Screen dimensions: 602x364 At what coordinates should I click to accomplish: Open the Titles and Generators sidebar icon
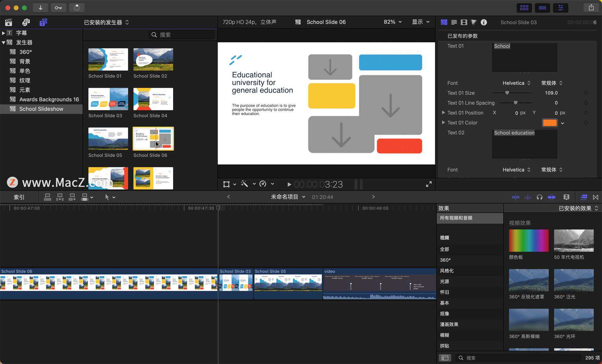[43, 22]
